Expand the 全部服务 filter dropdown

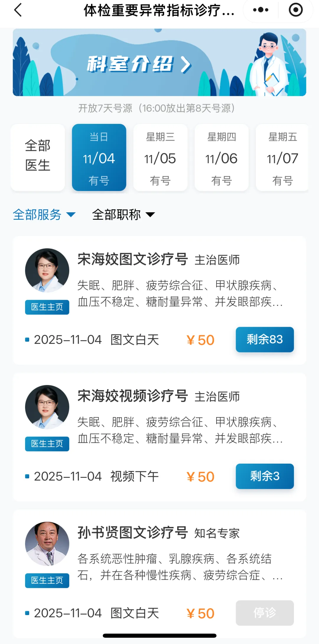tap(44, 215)
